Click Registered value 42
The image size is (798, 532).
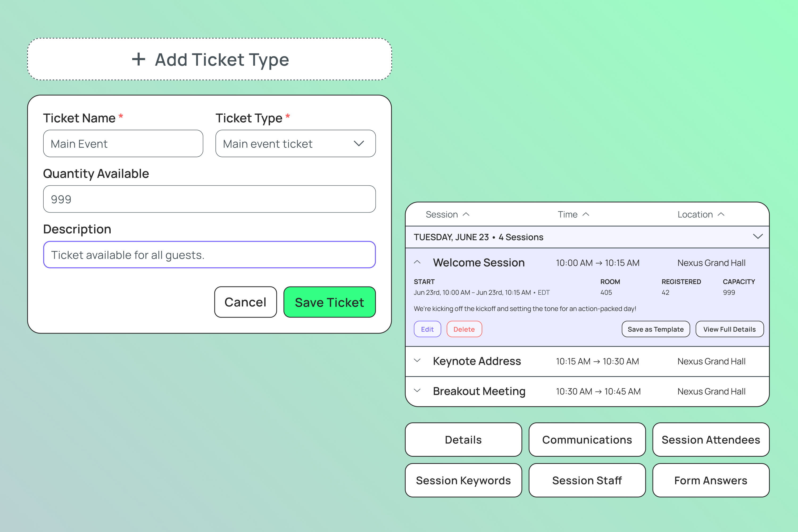click(x=665, y=292)
